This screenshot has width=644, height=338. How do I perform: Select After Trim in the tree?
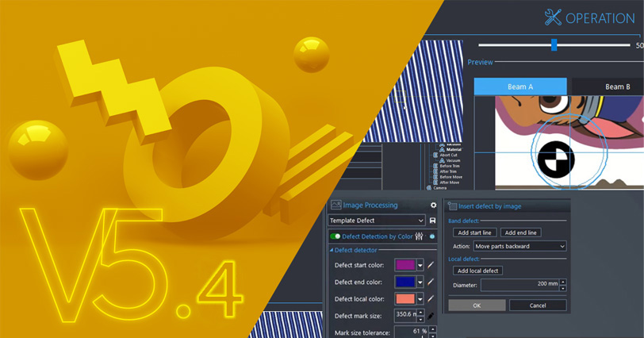448,171
